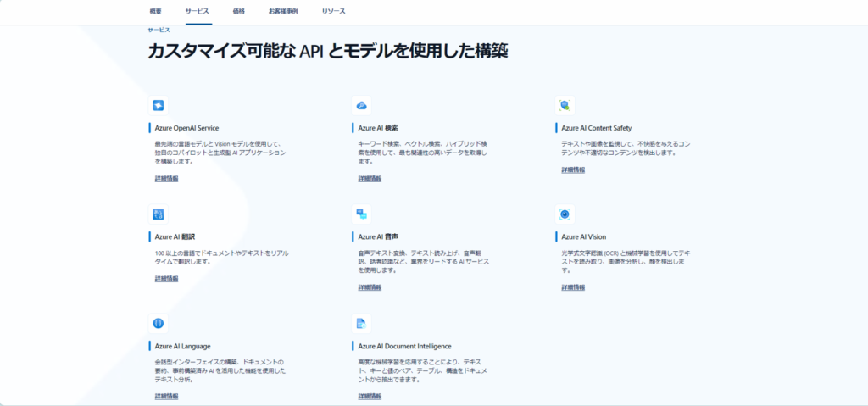The width and height of the screenshot is (868, 406).
Task: Click the Azure AI Language icon
Action: (x=159, y=324)
